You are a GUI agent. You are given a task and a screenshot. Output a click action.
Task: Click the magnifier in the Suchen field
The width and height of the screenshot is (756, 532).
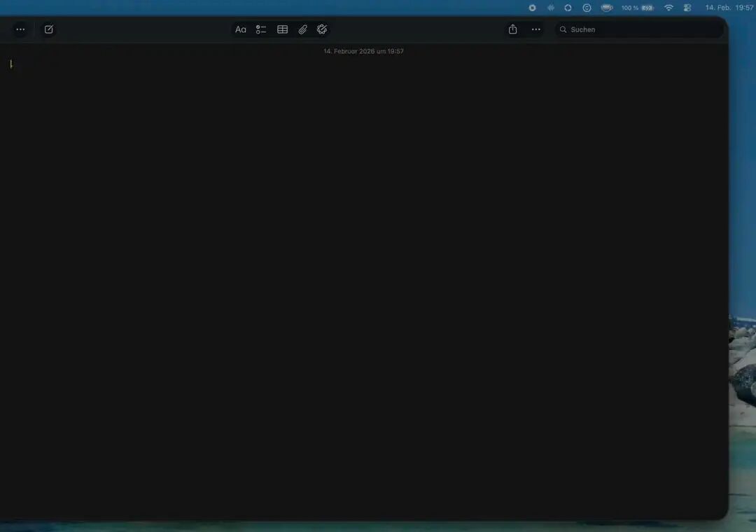pyautogui.click(x=563, y=29)
